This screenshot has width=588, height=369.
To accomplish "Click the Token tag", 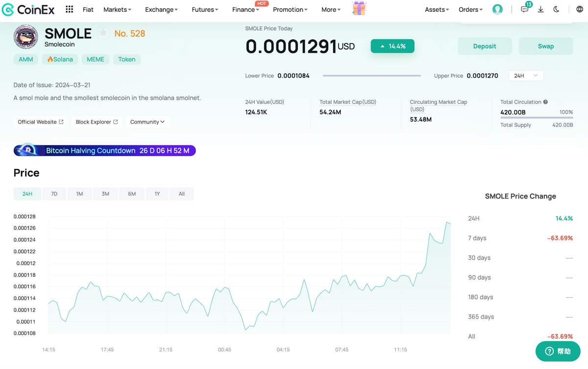I will pos(127,59).
